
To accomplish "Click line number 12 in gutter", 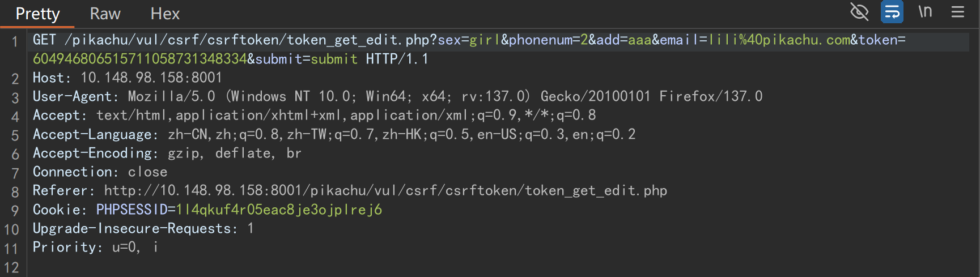I will point(12,267).
